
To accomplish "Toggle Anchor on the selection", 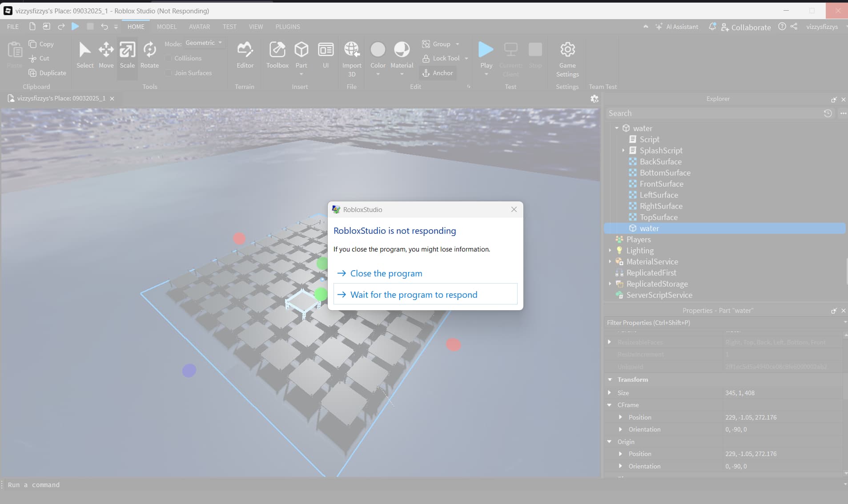I will pos(438,73).
